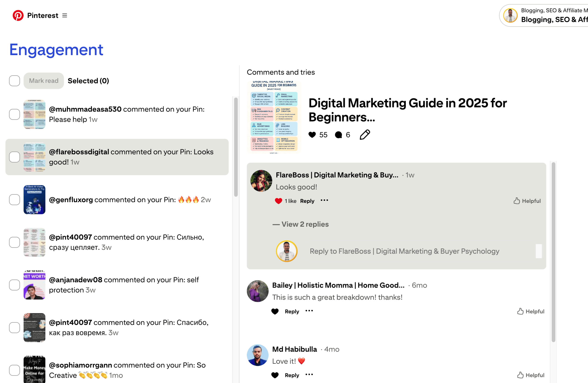This screenshot has height=383, width=588.
Task: Open three-dot options on Bailey's comment
Action: (309, 311)
